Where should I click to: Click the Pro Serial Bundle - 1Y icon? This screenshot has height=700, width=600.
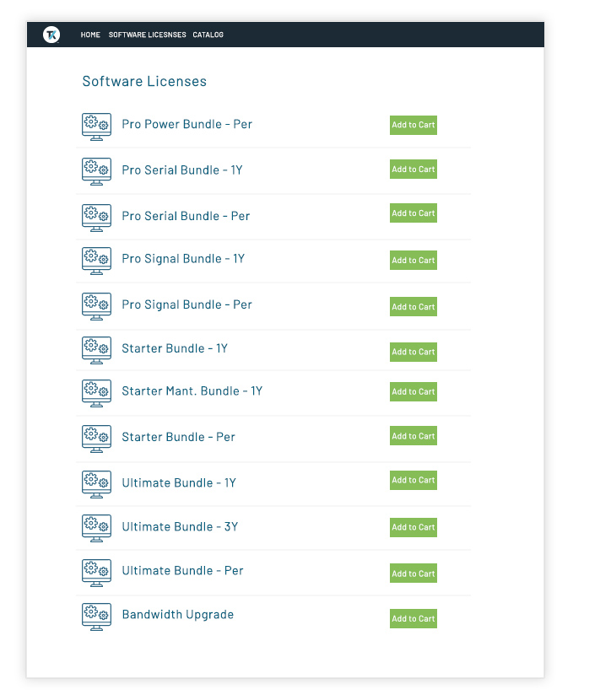95,171
